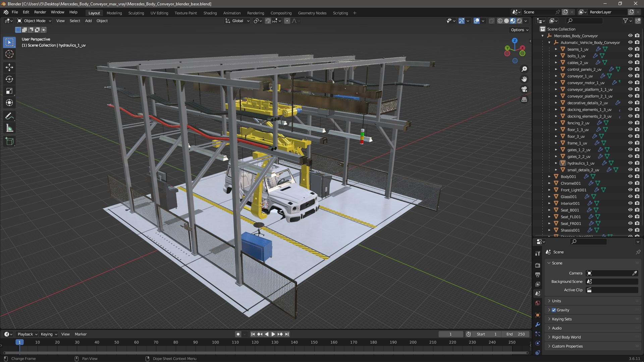
Task: Toggle the Gravity checkbox
Action: coord(554,310)
